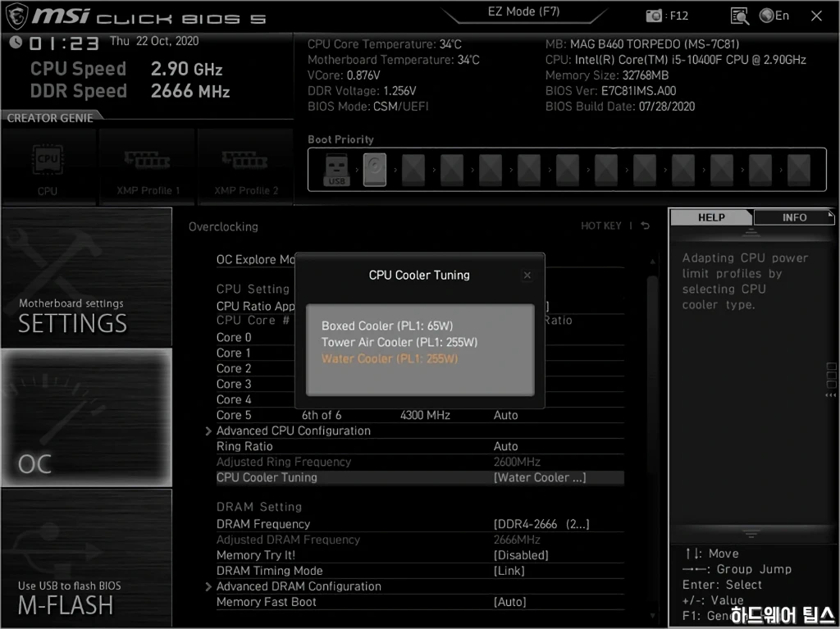The width and height of the screenshot is (840, 629).
Task: Change language with the En globe icon
Action: coord(774,16)
